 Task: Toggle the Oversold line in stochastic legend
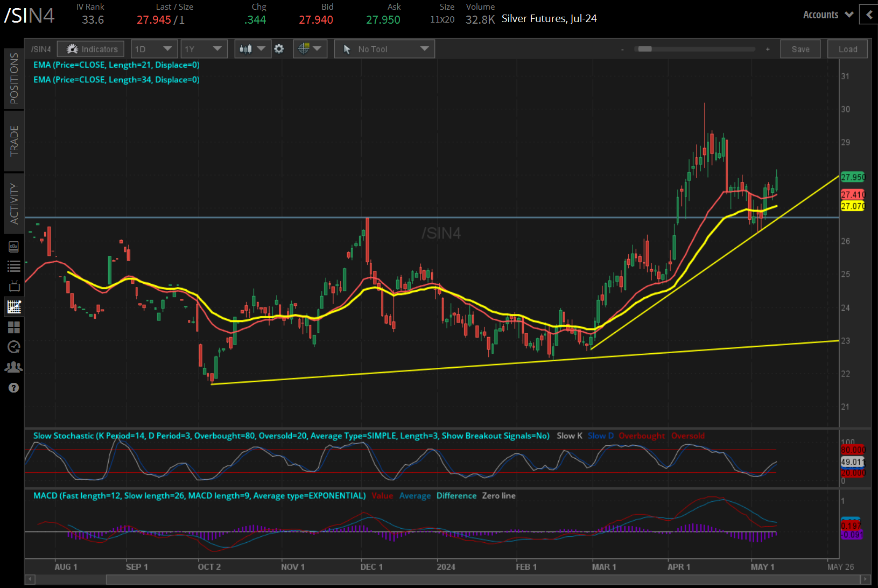point(688,436)
